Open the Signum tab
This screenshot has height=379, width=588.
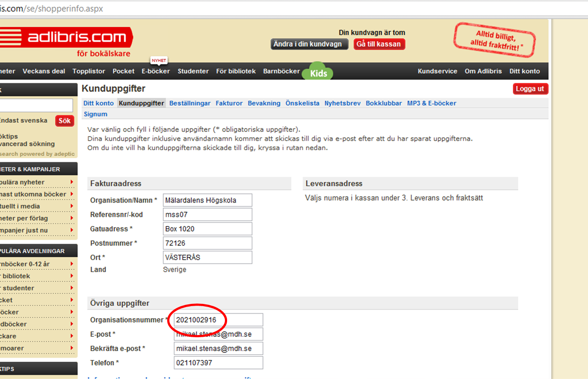click(96, 114)
